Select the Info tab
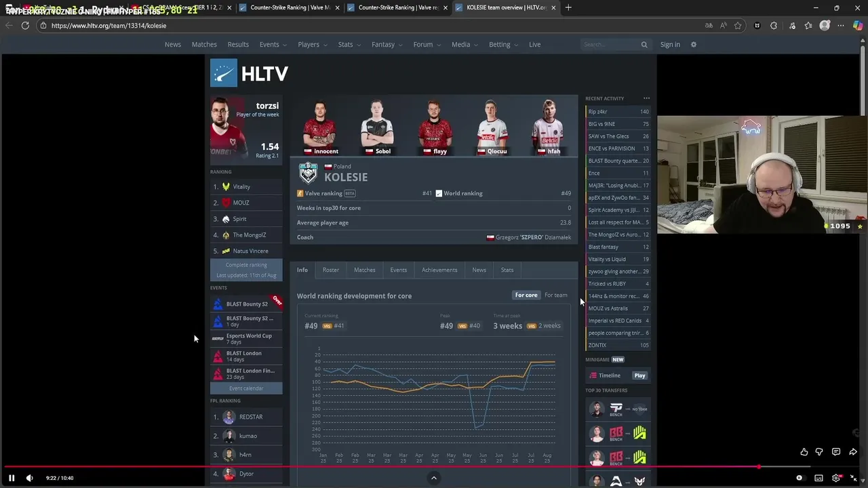The height and width of the screenshot is (488, 868). pos(302,270)
